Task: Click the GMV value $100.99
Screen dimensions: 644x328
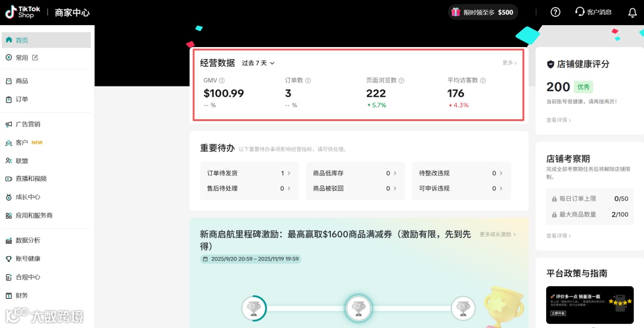Action: pyautogui.click(x=224, y=93)
